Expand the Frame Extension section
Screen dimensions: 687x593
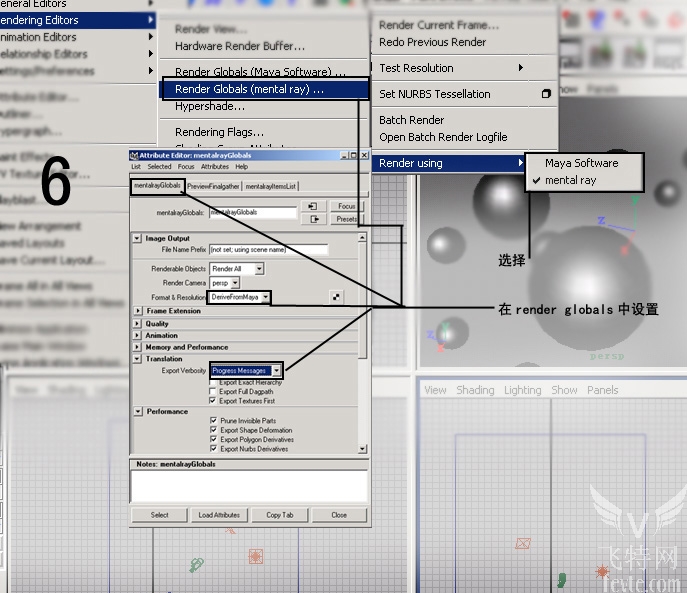[138, 311]
